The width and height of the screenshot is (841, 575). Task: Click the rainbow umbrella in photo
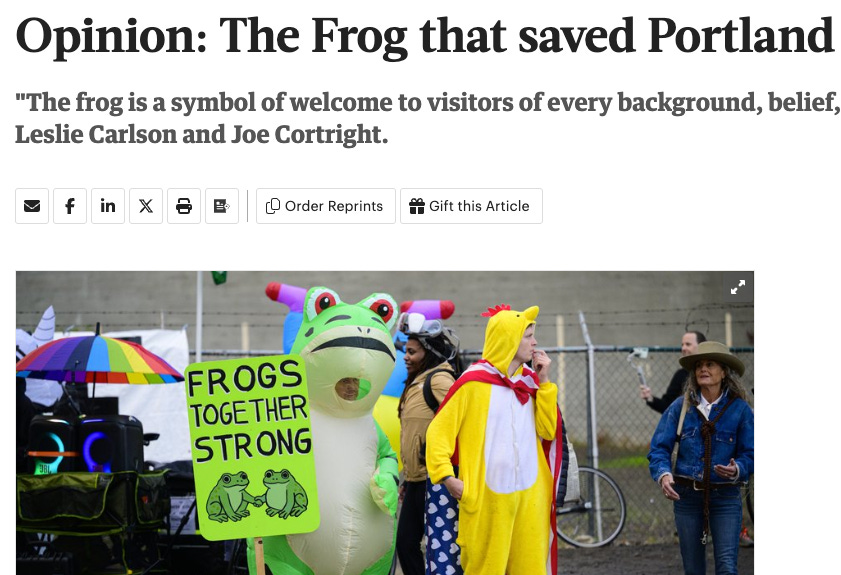click(x=100, y=359)
